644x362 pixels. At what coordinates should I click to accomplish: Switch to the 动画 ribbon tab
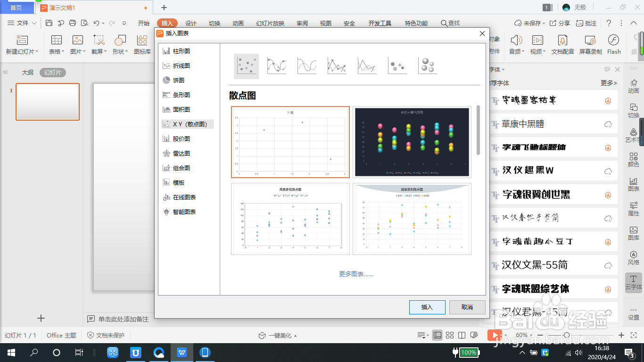pyautogui.click(x=238, y=23)
